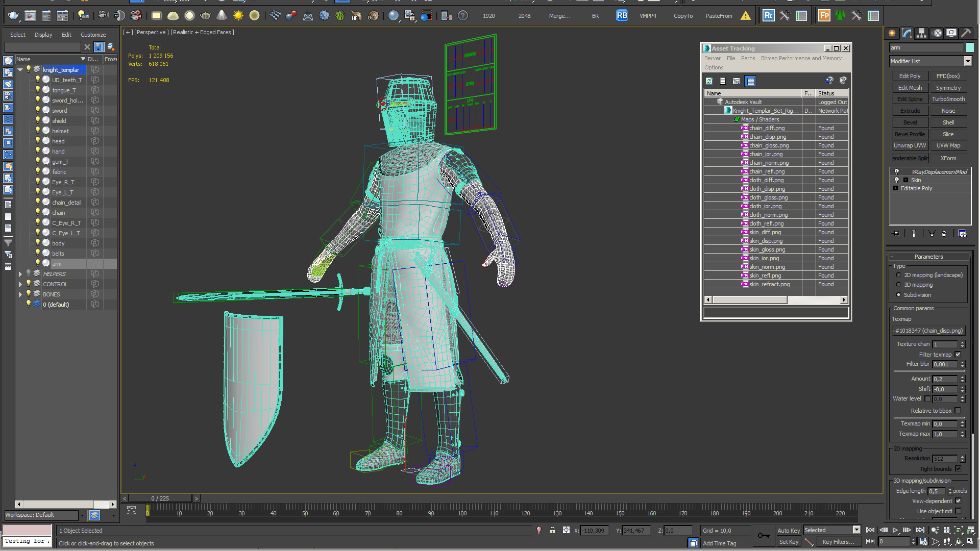The width and height of the screenshot is (980, 551).
Task: Enable Use object mtl checkbox
Action: (958, 511)
